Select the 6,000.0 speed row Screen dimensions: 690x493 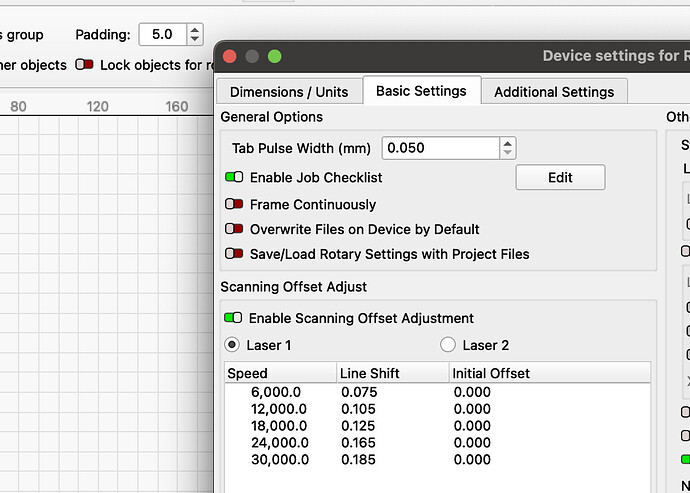click(280, 392)
